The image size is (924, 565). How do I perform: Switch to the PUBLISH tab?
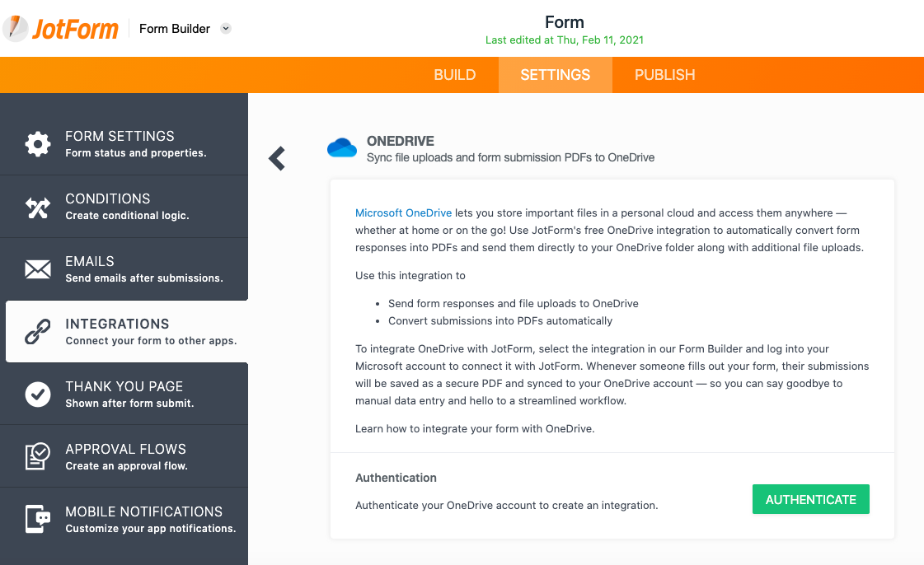coord(664,75)
